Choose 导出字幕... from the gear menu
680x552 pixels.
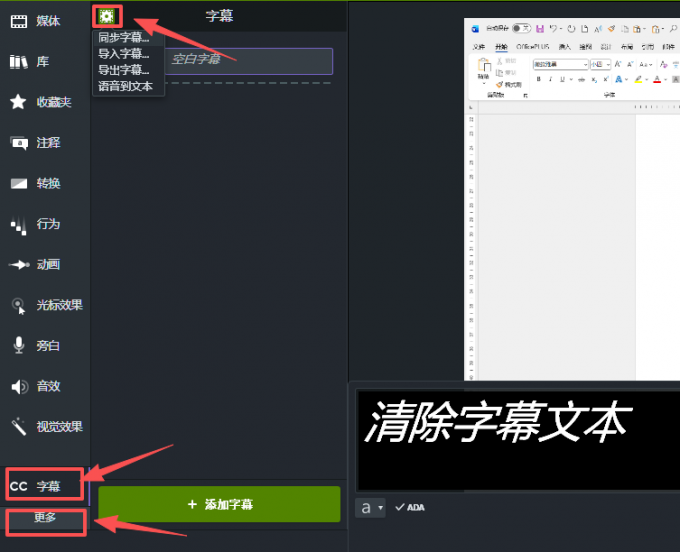click(x=128, y=70)
